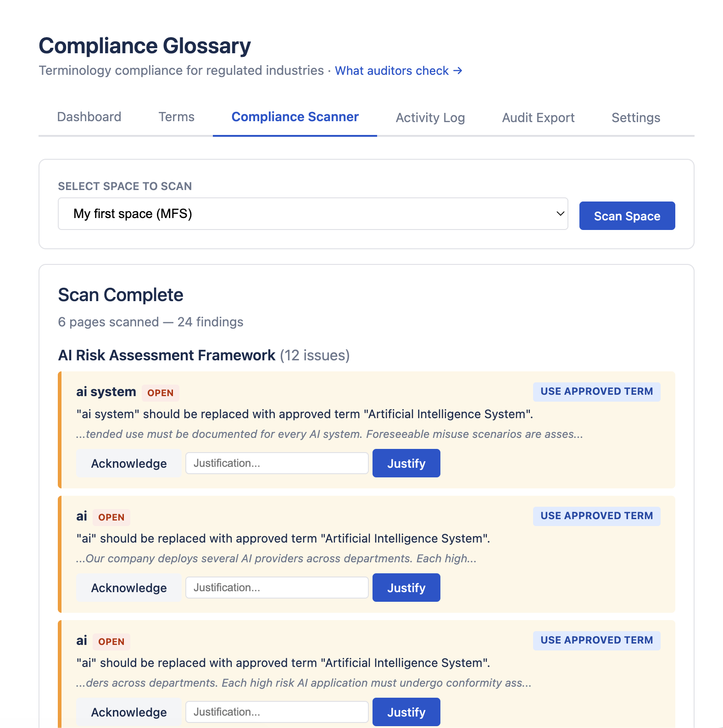The height and width of the screenshot is (728, 723).
Task: Click the Justification field for "ai system"
Action: coord(277,464)
